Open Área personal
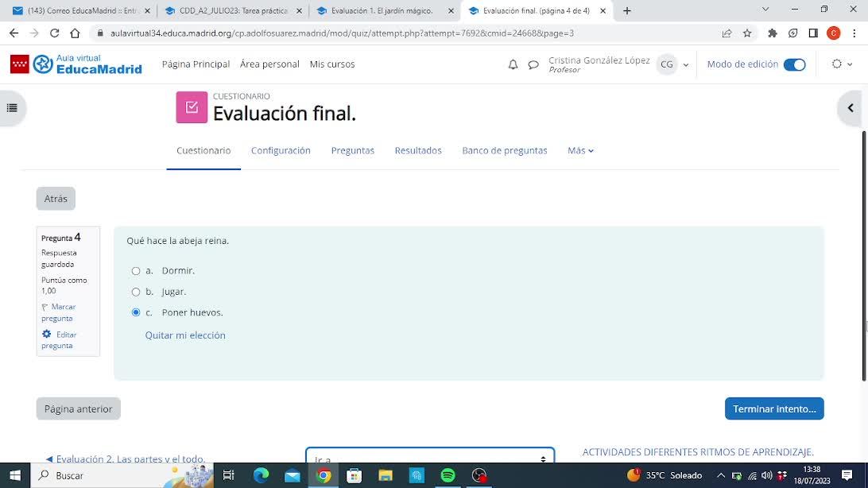Image resolution: width=868 pixels, height=488 pixels. tap(269, 64)
